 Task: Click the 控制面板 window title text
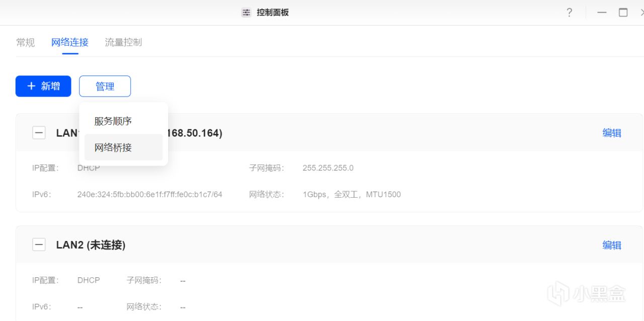[273, 13]
